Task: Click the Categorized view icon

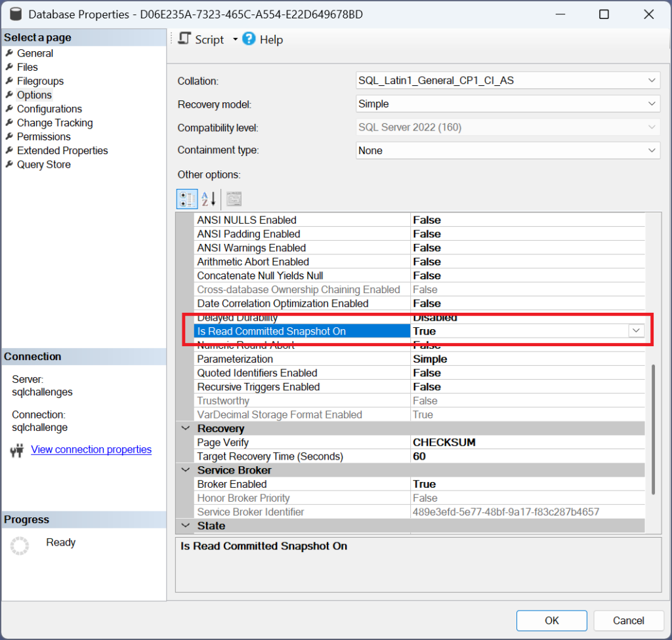Action: click(x=188, y=199)
